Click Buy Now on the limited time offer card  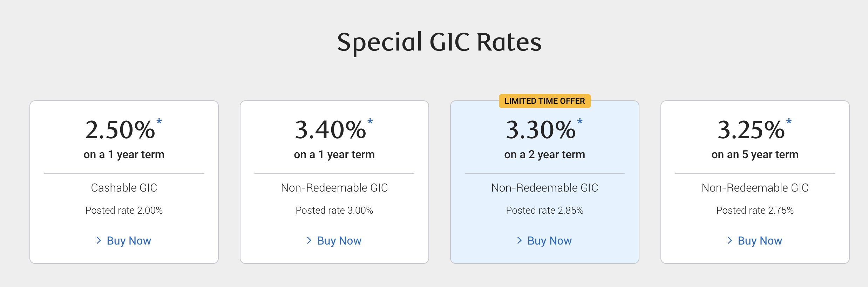(x=549, y=241)
